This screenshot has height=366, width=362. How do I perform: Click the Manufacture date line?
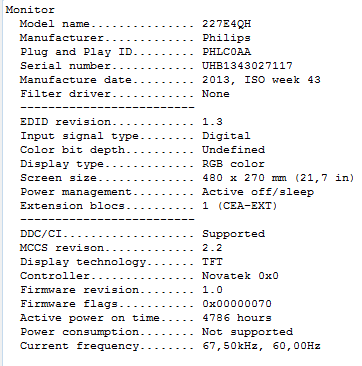click(170, 80)
